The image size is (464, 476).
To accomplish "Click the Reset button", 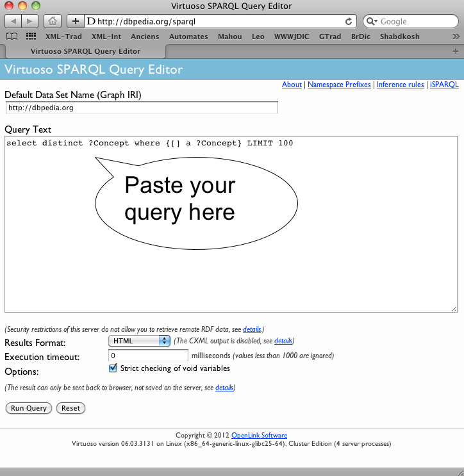I will 70,408.
